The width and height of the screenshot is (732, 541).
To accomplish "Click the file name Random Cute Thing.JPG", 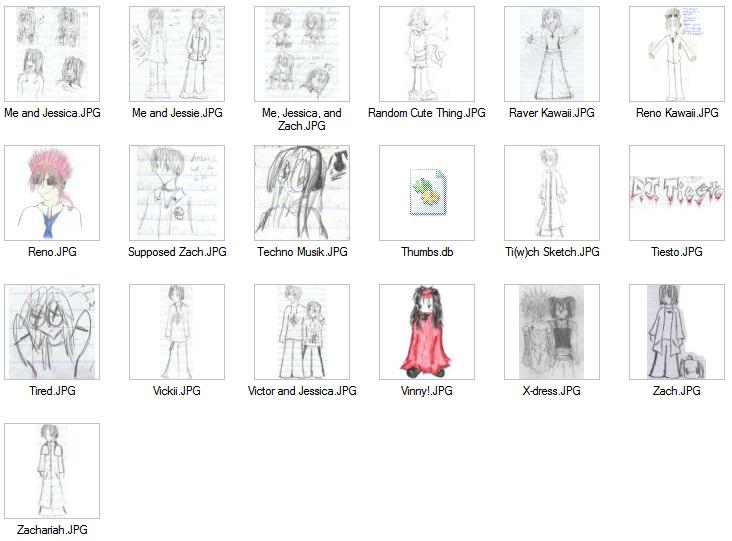I will (427, 113).
